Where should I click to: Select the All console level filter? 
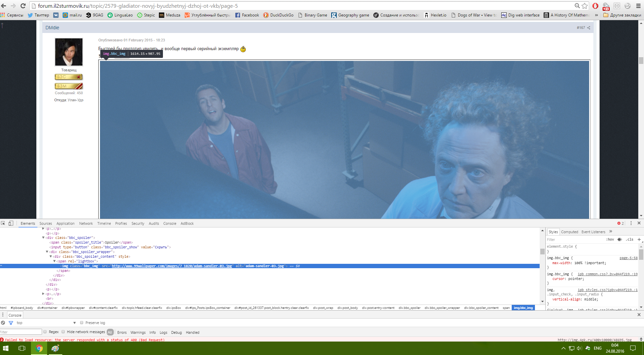(110, 332)
